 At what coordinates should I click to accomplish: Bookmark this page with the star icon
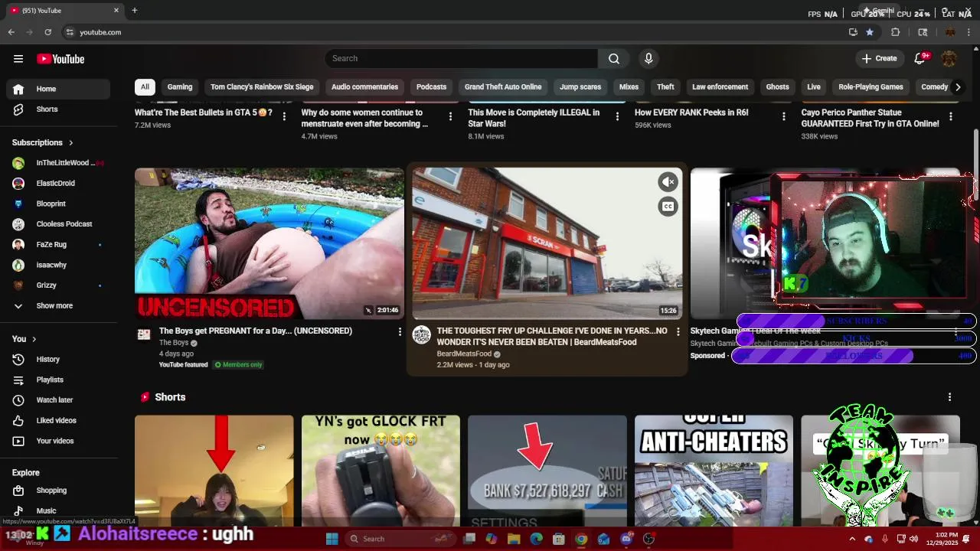click(870, 32)
